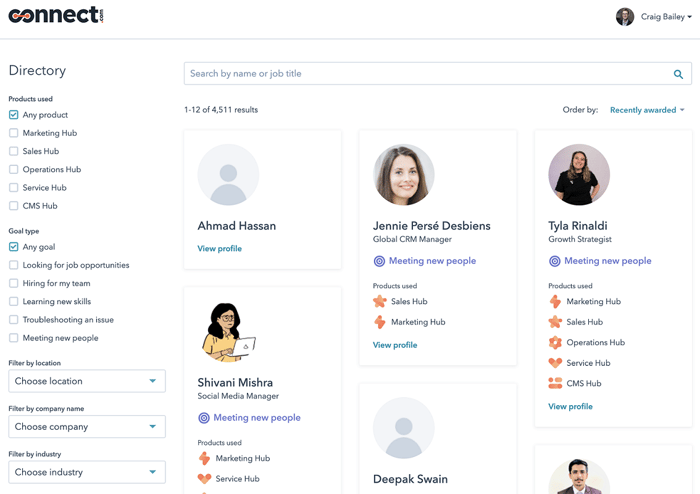
Task: Enable Hiring for my team filter
Action: point(14,283)
